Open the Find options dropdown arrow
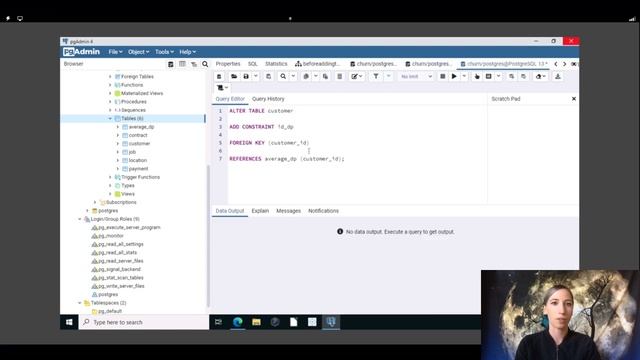The height and width of the screenshot is (360, 640). pos(293,76)
